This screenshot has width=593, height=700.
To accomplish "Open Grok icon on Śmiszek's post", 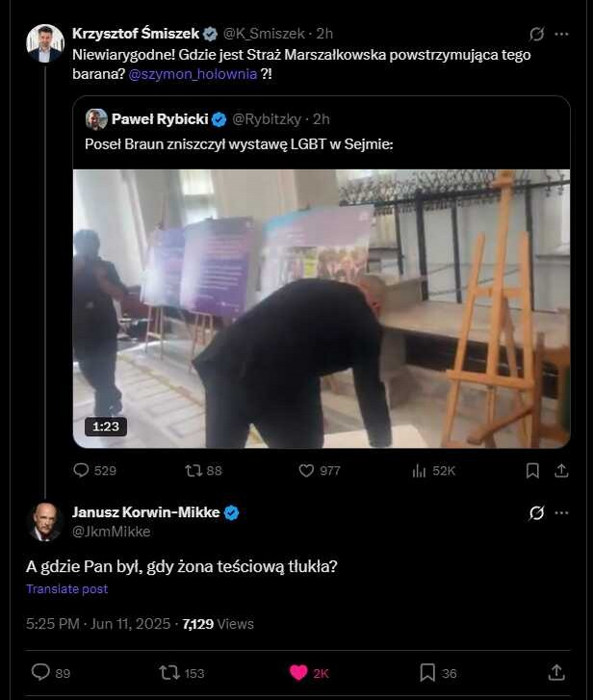I will (536, 34).
